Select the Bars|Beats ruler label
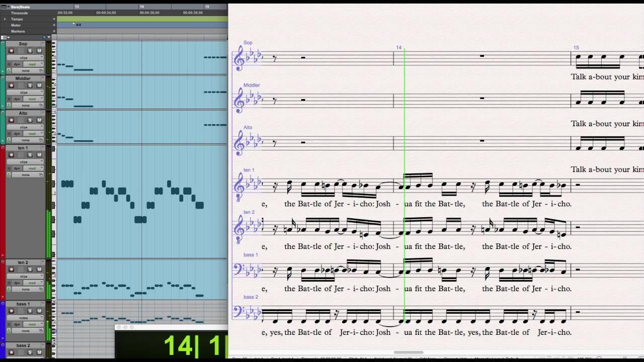This screenshot has width=644, height=362. (x=20, y=7)
